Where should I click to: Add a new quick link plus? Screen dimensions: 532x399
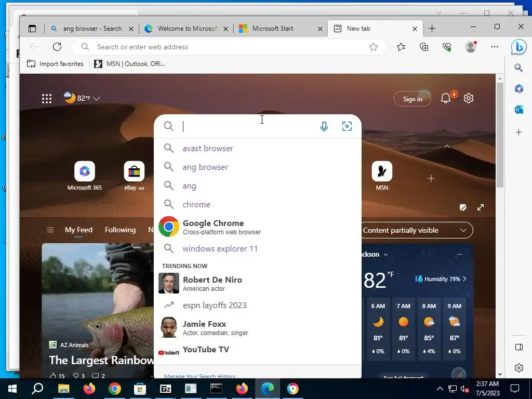[x=431, y=178]
